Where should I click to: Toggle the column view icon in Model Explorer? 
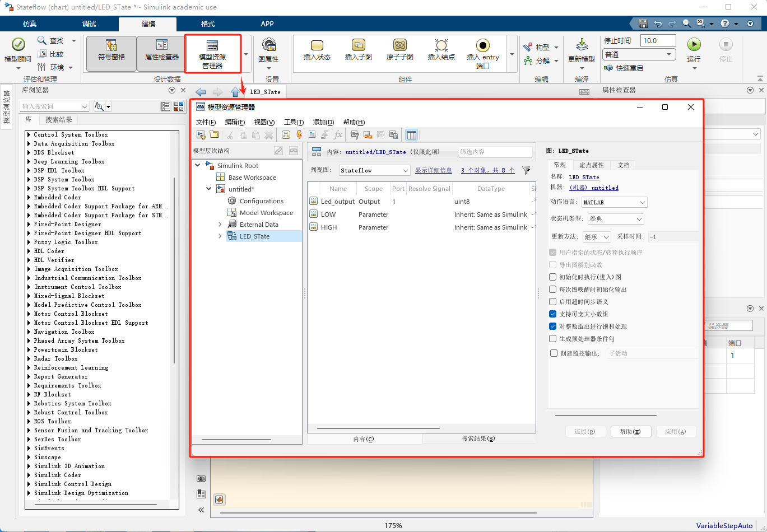point(412,134)
